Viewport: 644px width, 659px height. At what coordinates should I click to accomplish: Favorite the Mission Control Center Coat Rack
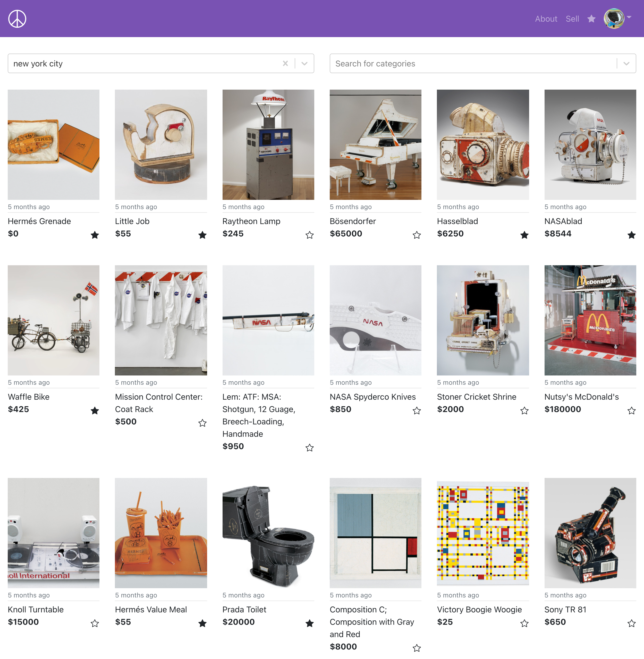(202, 423)
